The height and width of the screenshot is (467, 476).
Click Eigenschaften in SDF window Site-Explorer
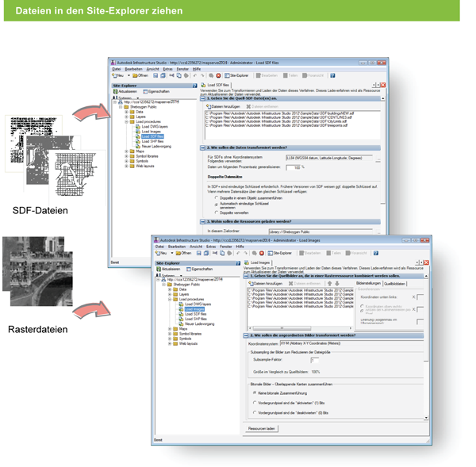[x=156, y=92]
